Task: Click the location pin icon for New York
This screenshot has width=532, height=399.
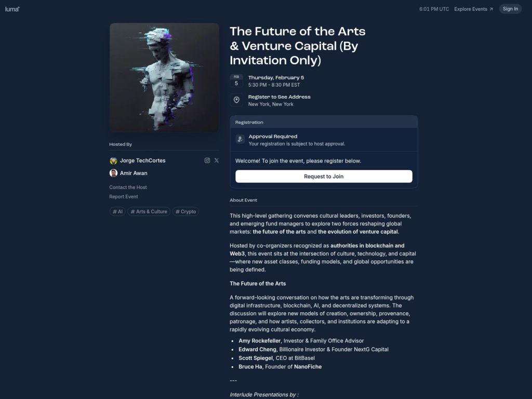Action: click(236, 100)
